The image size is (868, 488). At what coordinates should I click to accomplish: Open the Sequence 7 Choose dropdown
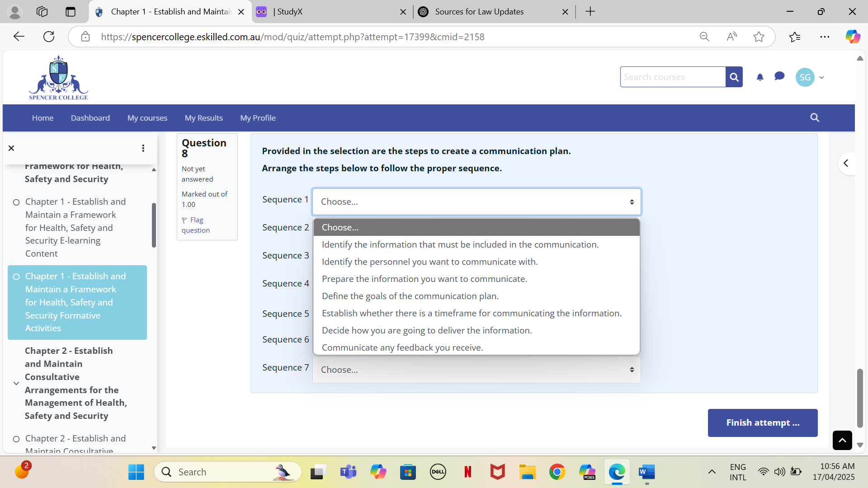point(476,370)
